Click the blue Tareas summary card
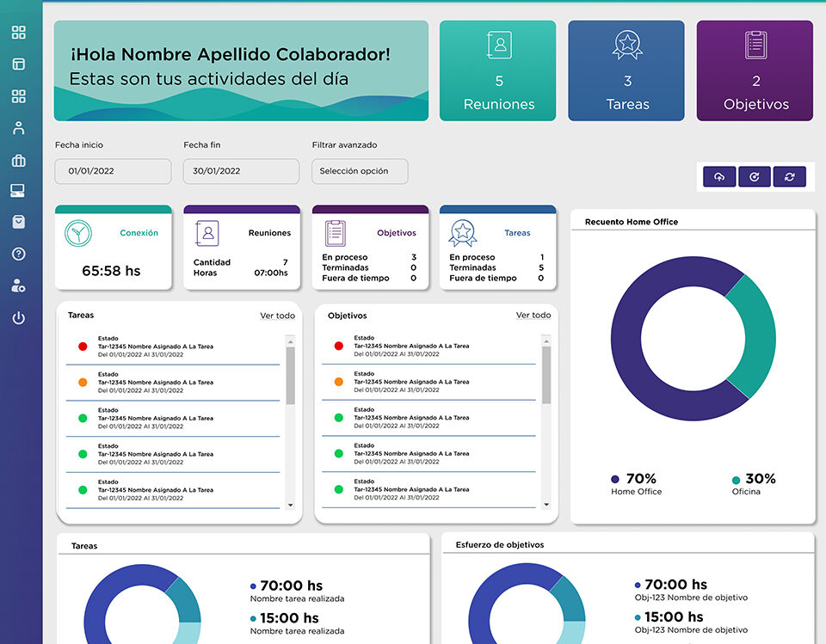Image resolution: width=826 pixels, height=644 pixels. click(626, 71)
